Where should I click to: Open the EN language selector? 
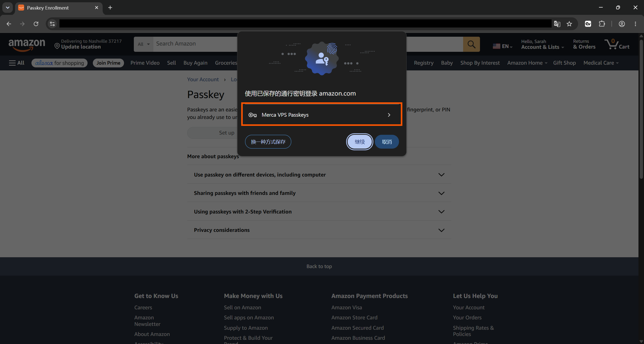click(x=503, y=46)
